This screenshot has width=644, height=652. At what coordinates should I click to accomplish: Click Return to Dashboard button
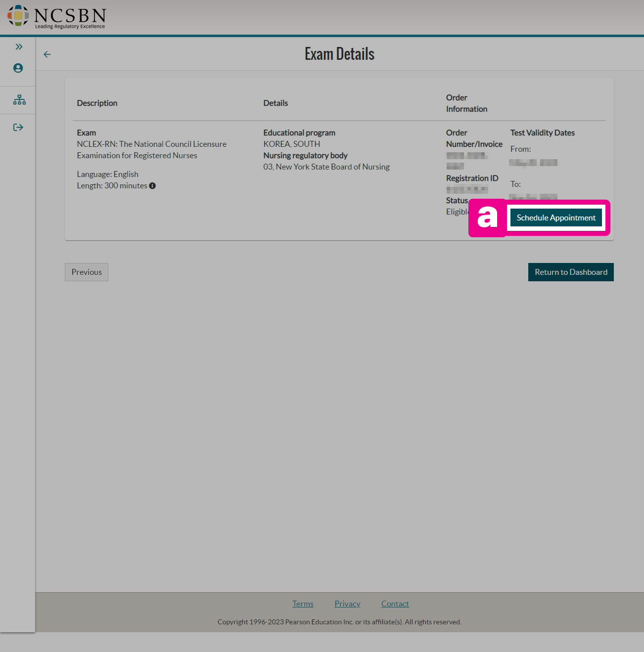(x=571, y=272)
